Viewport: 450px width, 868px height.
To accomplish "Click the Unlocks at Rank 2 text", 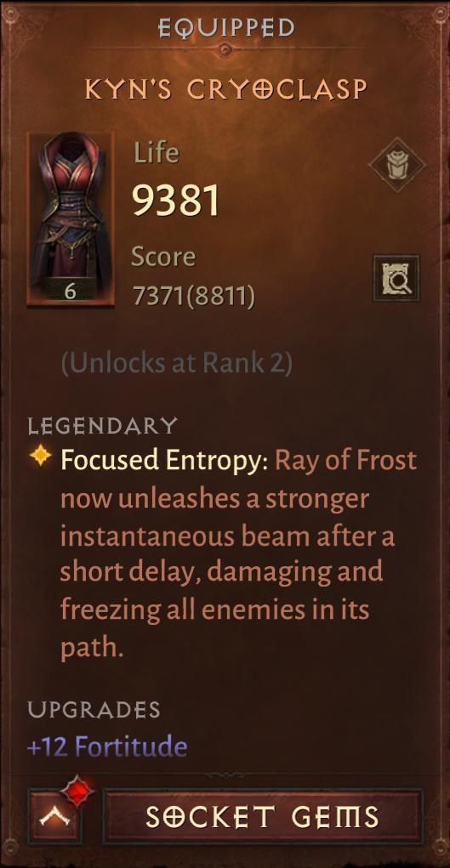I will (x=176, y=363).
